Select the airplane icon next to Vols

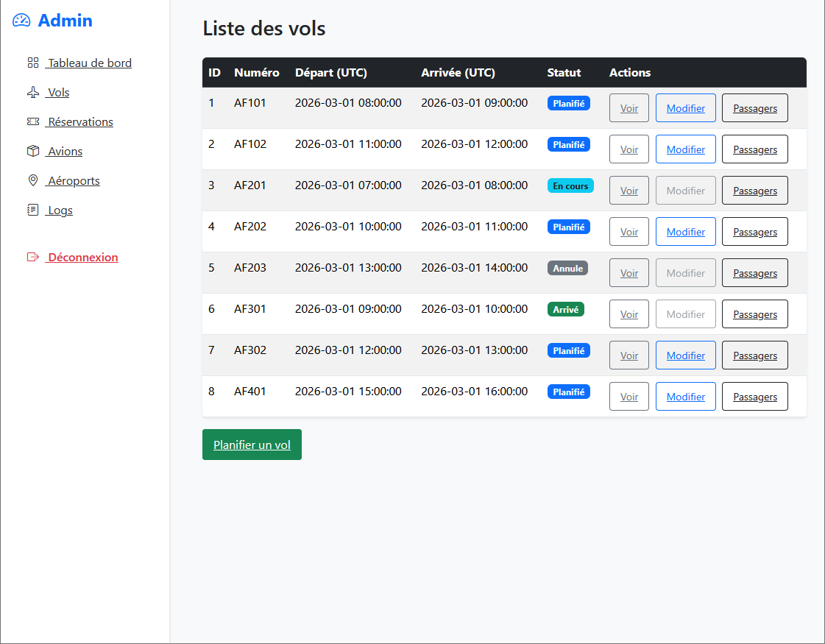pos(32,92)
